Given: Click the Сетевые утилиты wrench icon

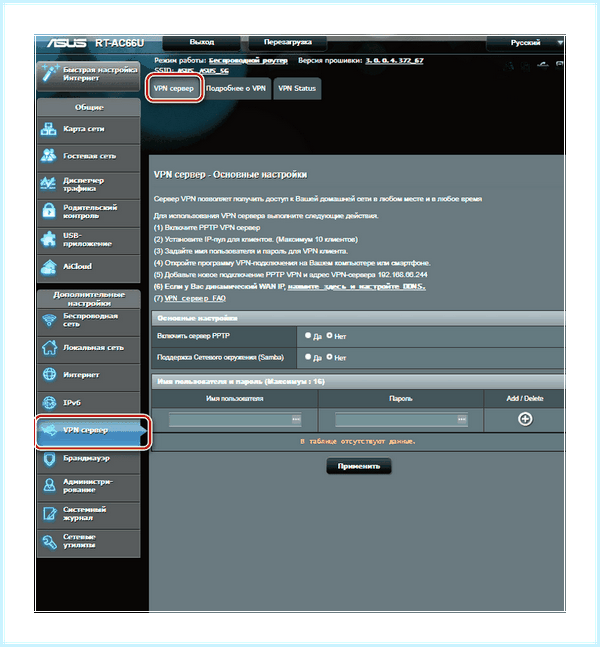Looking at the screenshot, I should pos(49,542).
